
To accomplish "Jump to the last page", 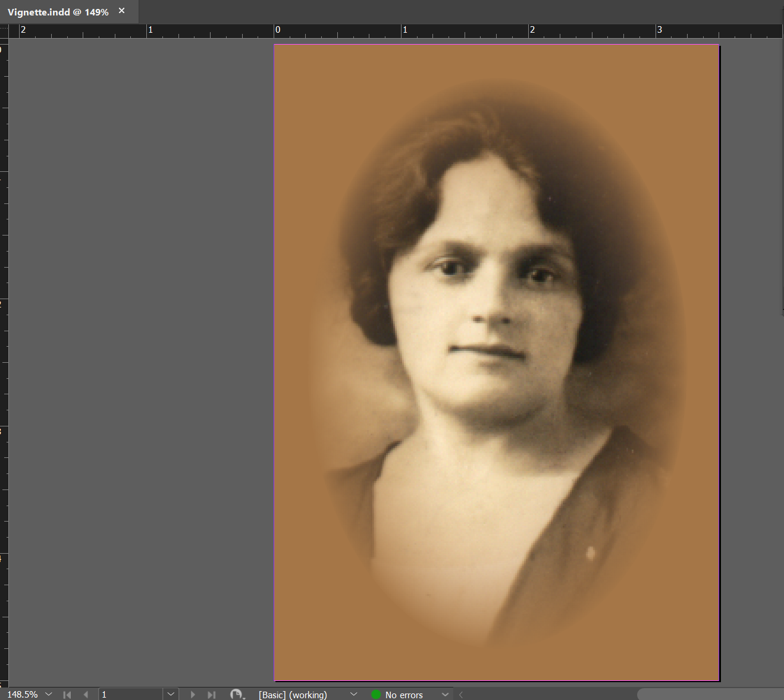I will pos(211,695).
